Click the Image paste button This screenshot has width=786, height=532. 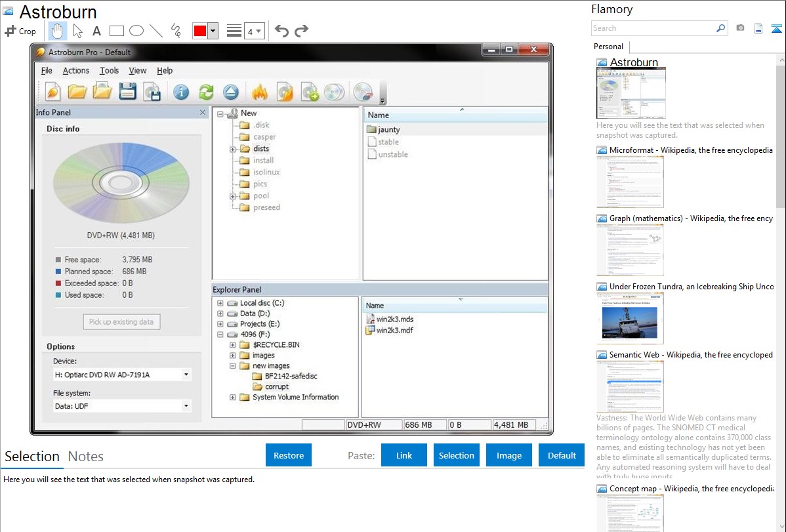click(508, 455)
